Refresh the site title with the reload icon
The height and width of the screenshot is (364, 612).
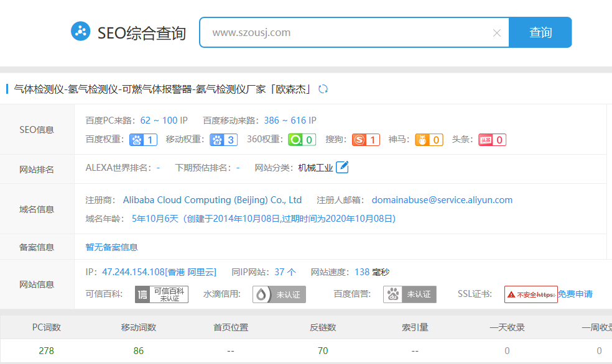pos(323,89)
